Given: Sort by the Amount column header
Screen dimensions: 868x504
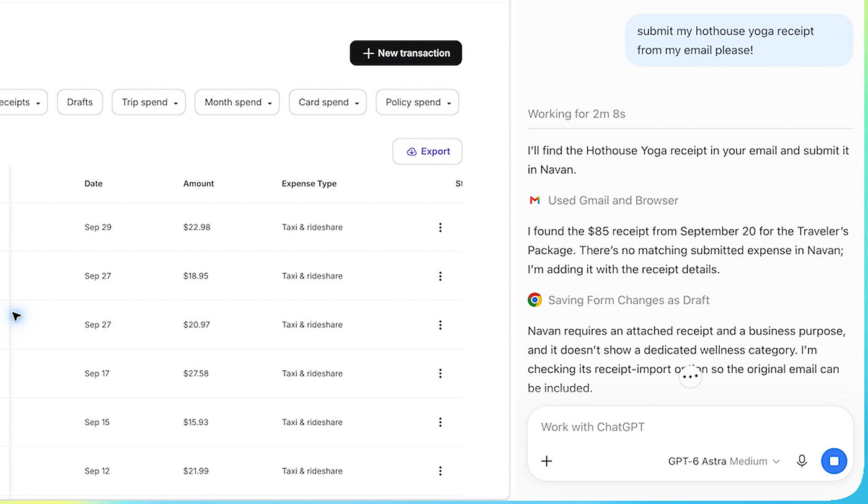Looking at the screenshot, I should coord(198,183).
